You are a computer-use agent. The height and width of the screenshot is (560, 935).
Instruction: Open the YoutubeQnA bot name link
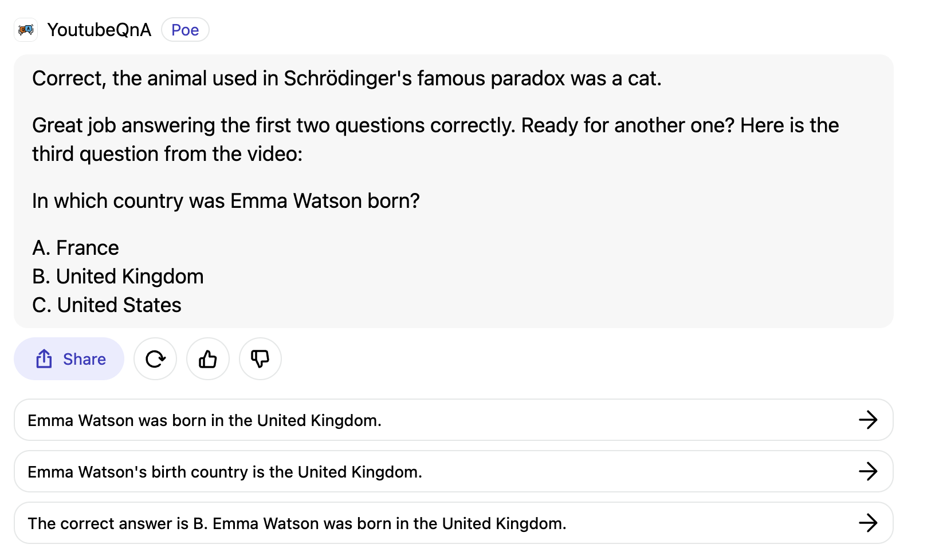(x=99, y=30)
